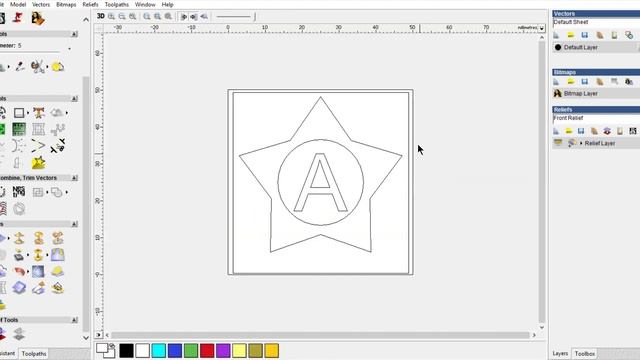Open the Toolpaths menu
640x360 pixels.
pos(117,4)
